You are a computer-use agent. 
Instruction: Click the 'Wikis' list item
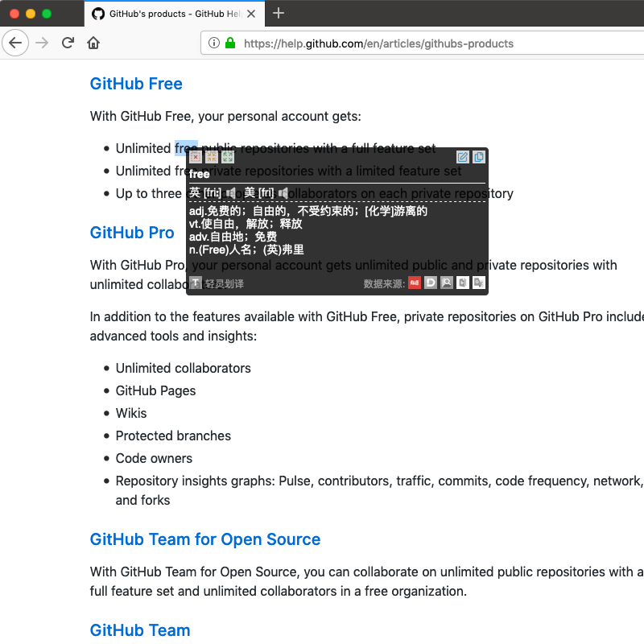click(131, 413)
